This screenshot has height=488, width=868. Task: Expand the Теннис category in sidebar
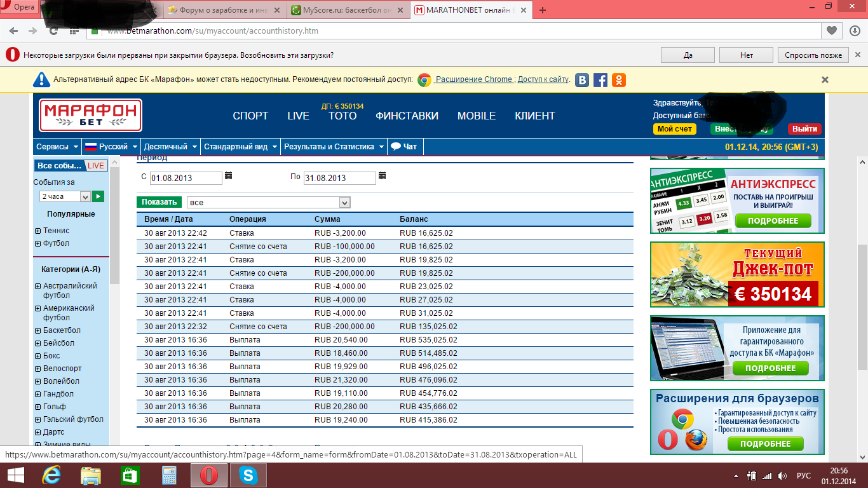pyautogui.click(x=37, y=231)
